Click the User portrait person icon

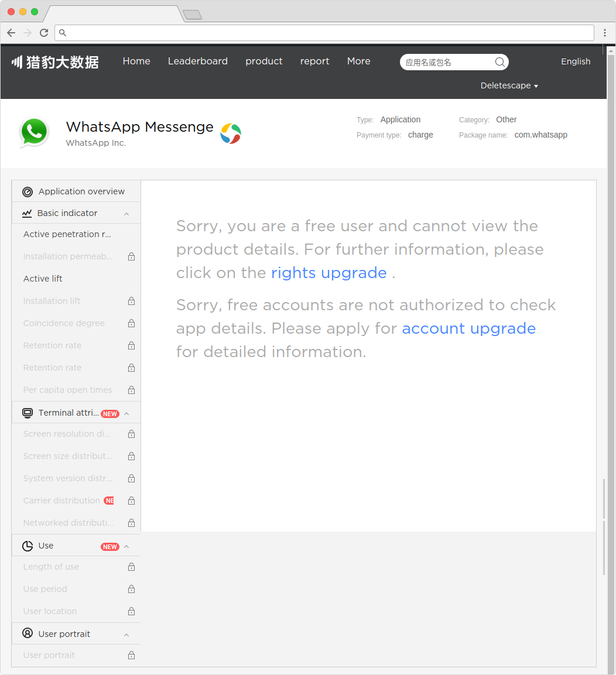[28, 633]
